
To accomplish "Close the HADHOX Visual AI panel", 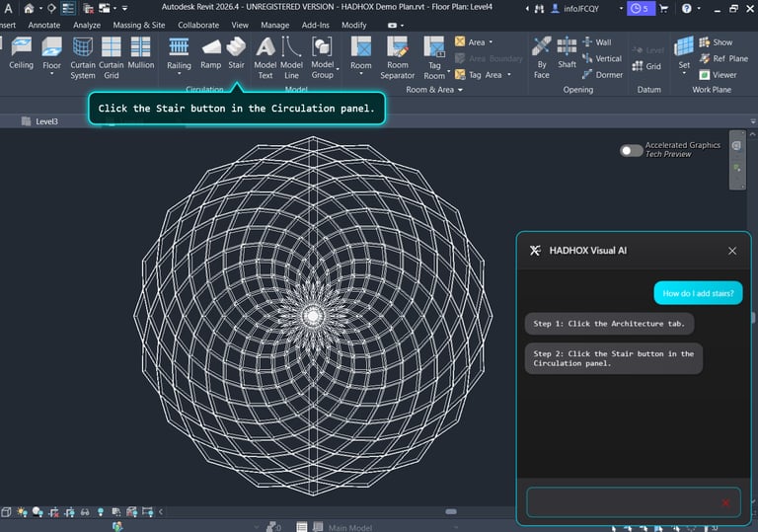I will [732, 251].
